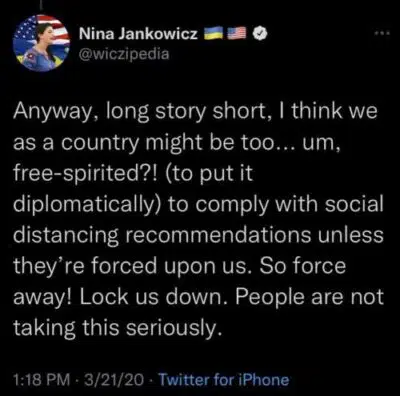Click the 3/21/20 tweet date

pos(116,380)
